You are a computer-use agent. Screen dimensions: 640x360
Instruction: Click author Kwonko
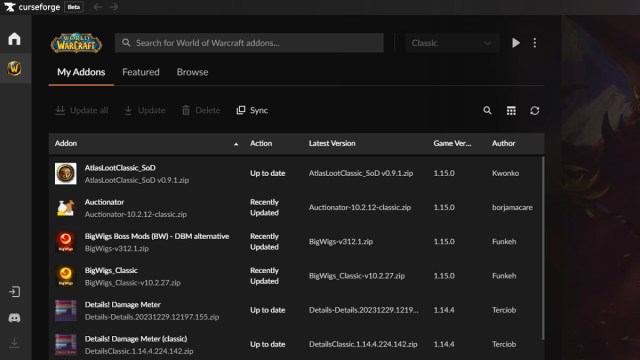point(505,173)
